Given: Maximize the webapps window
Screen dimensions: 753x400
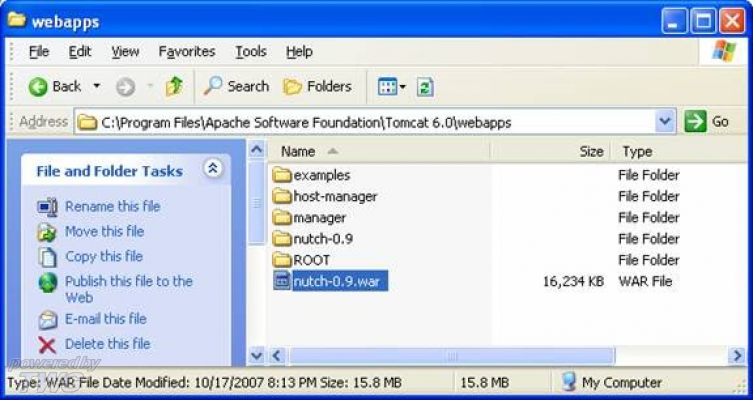Looking at the screenshot, I should click(x=704, y=21).
